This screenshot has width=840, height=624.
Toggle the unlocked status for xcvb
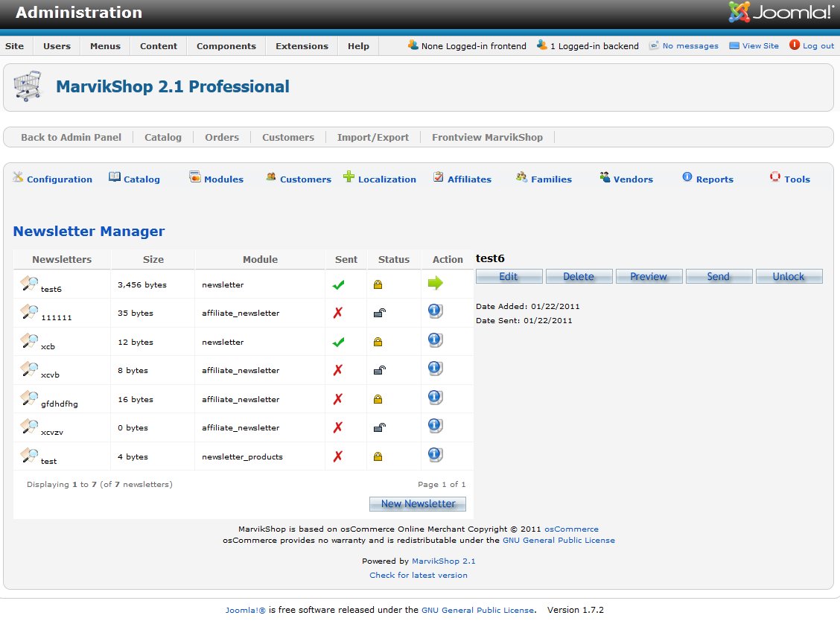[379, 370]
